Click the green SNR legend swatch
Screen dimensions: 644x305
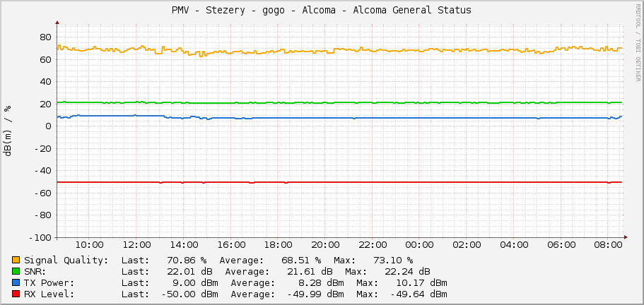16,271
